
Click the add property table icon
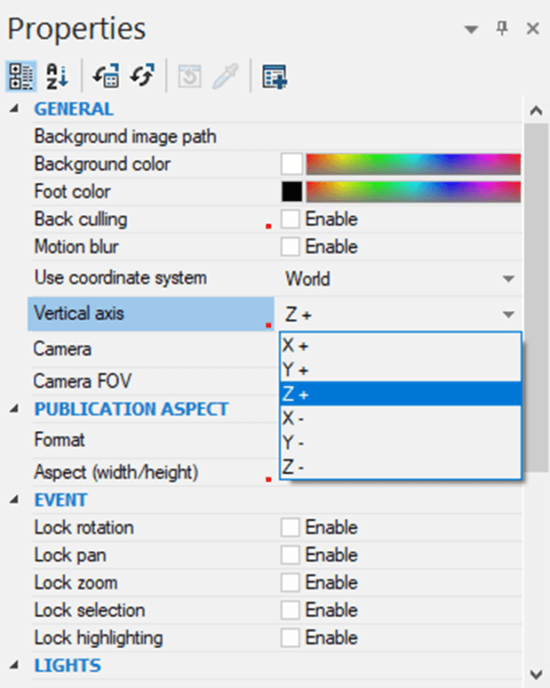tap(274, 77)
